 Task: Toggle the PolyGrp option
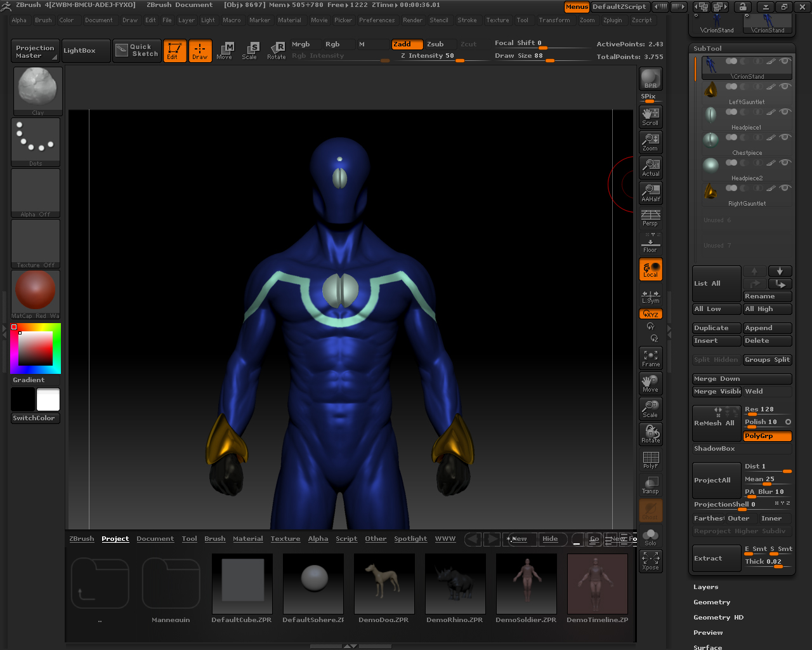click(x=767, y=436)
